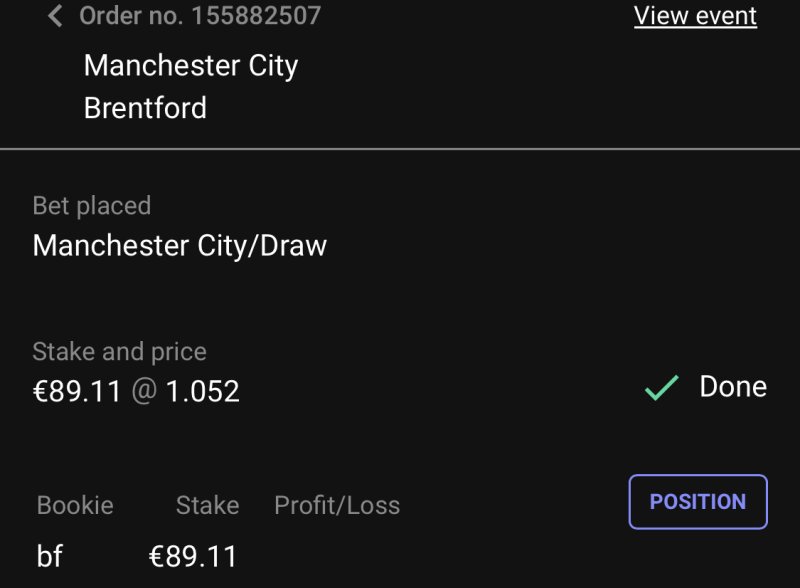Select the Manchester City team name
This screenshot has height=588, width=800.
tap(191, 66)
